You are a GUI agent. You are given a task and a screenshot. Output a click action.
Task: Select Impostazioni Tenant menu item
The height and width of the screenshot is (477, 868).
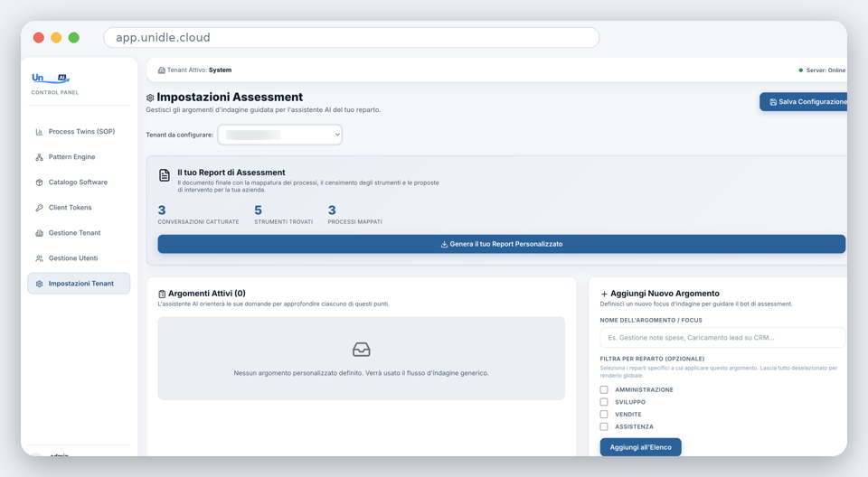coord(79,284)
